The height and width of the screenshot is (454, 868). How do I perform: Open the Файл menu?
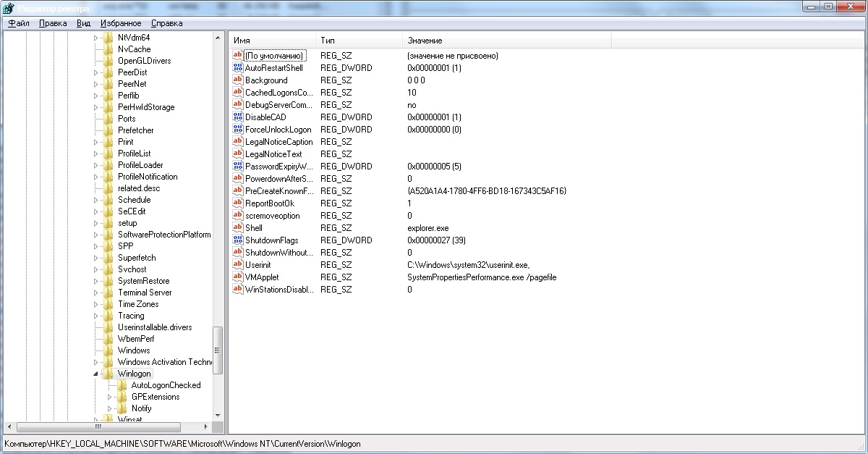coord(19,23)
